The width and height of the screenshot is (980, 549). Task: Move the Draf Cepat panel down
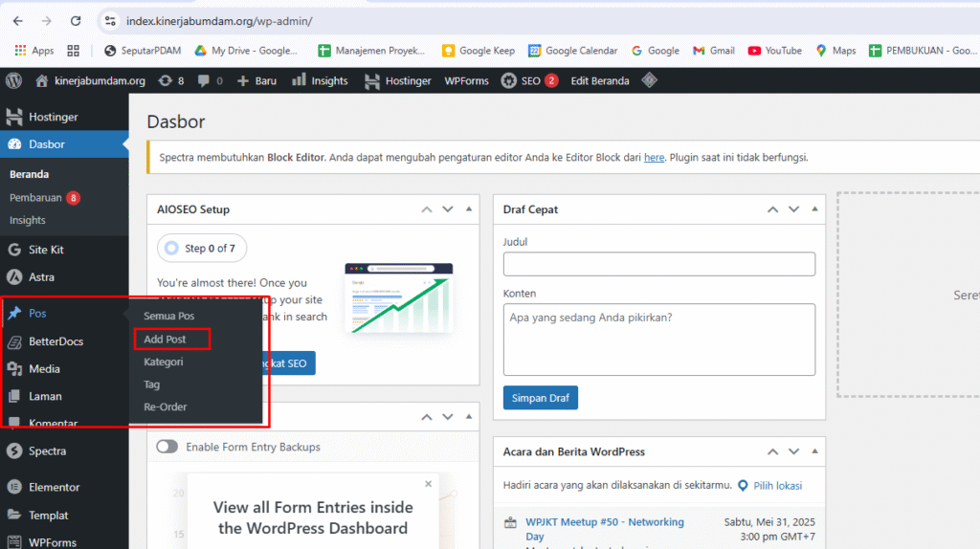(x=793, y=209)
